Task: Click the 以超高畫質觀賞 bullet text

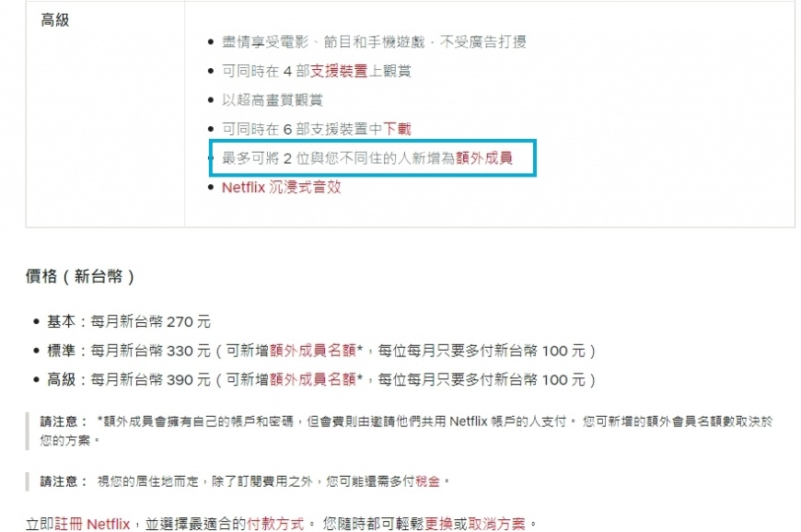Action: point(273,100)
